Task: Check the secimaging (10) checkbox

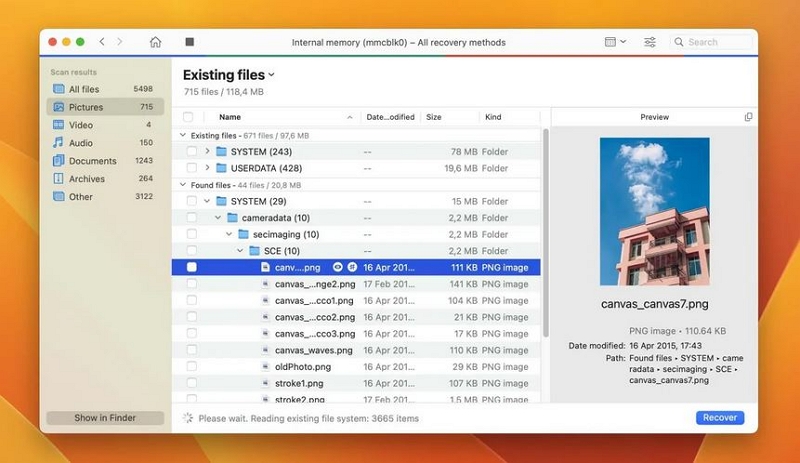Action: point(191,234)
